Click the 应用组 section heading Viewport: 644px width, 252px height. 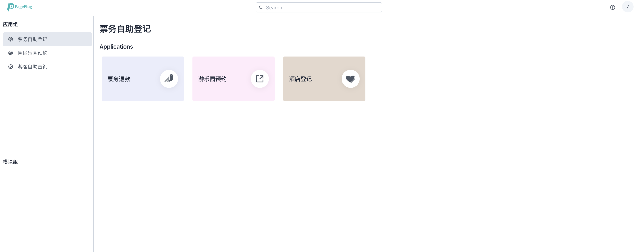10,24
